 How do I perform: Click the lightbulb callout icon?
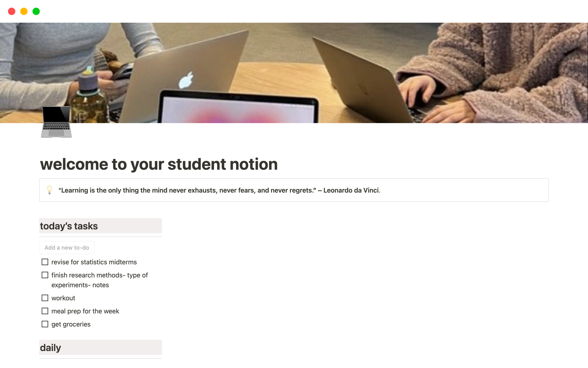[49, 190]
